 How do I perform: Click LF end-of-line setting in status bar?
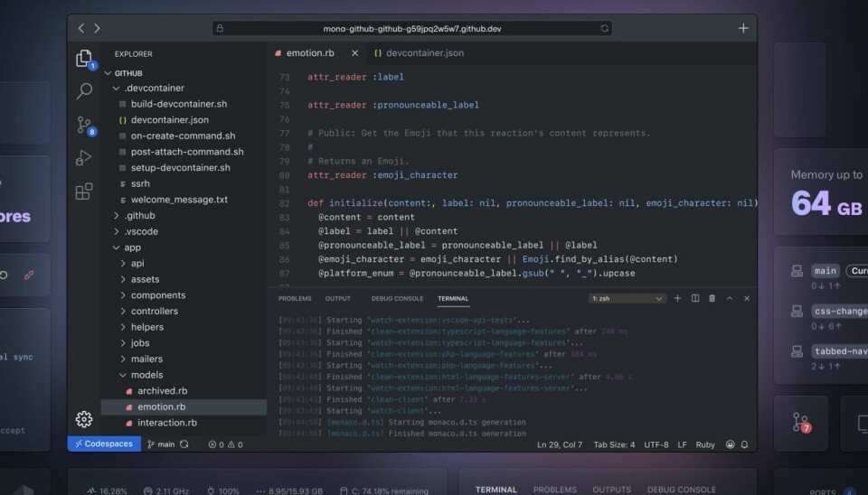pos(682,444)
